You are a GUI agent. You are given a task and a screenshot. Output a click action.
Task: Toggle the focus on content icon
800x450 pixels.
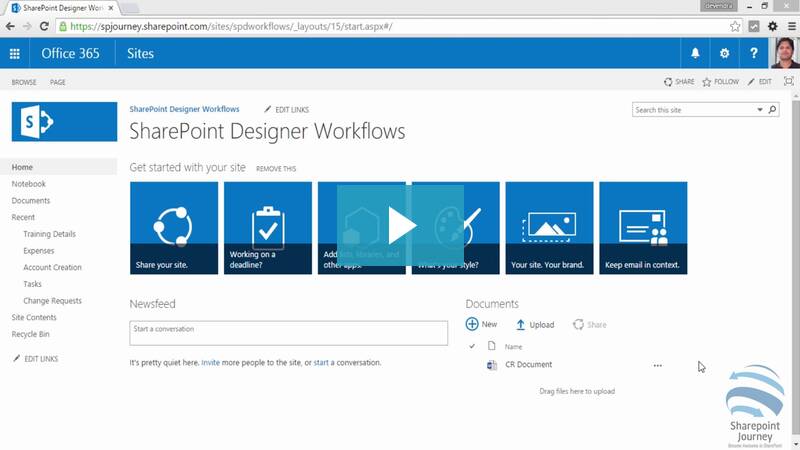click(x=789, y=82)
